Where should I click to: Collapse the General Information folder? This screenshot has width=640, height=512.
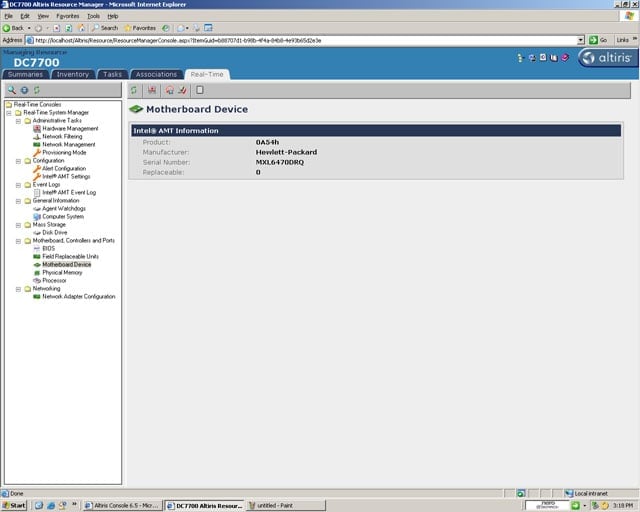pyautogui.click(x=18, y=201)
